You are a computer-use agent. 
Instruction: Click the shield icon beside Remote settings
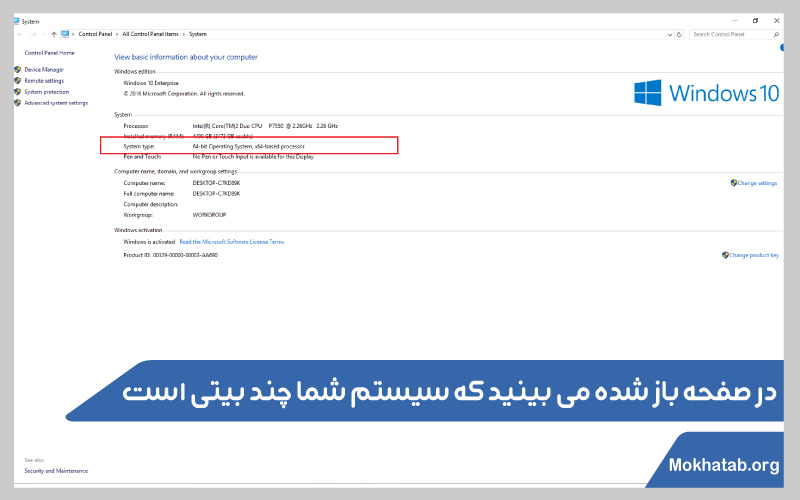tap(18, 81)
